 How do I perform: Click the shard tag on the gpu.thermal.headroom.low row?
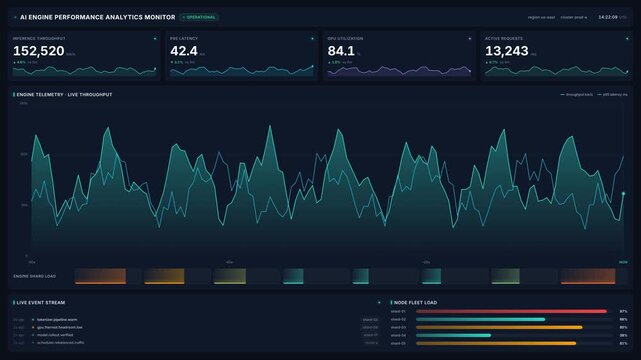(x=370, y=327)
